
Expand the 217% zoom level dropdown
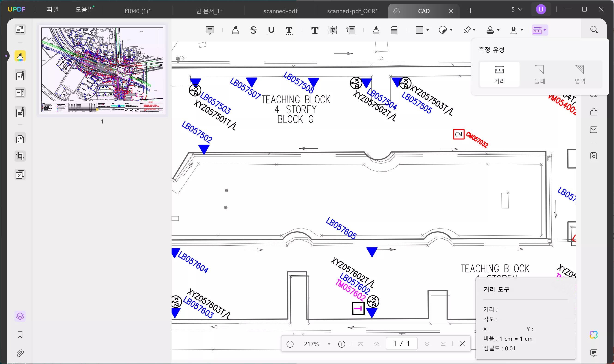[329, 344]
